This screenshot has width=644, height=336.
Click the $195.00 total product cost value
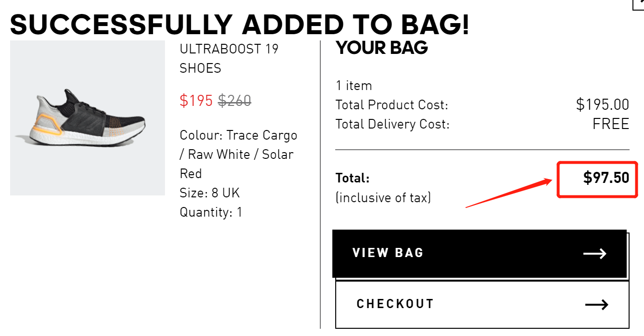(x=602, y=104)
